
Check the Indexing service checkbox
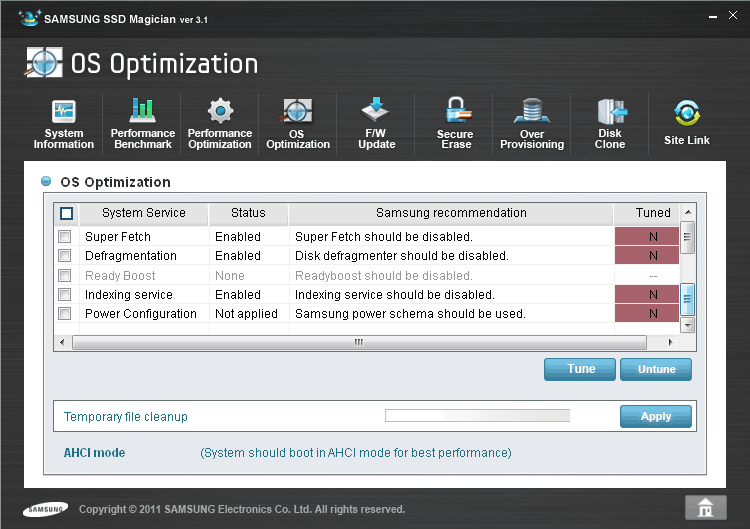(65, 294)
